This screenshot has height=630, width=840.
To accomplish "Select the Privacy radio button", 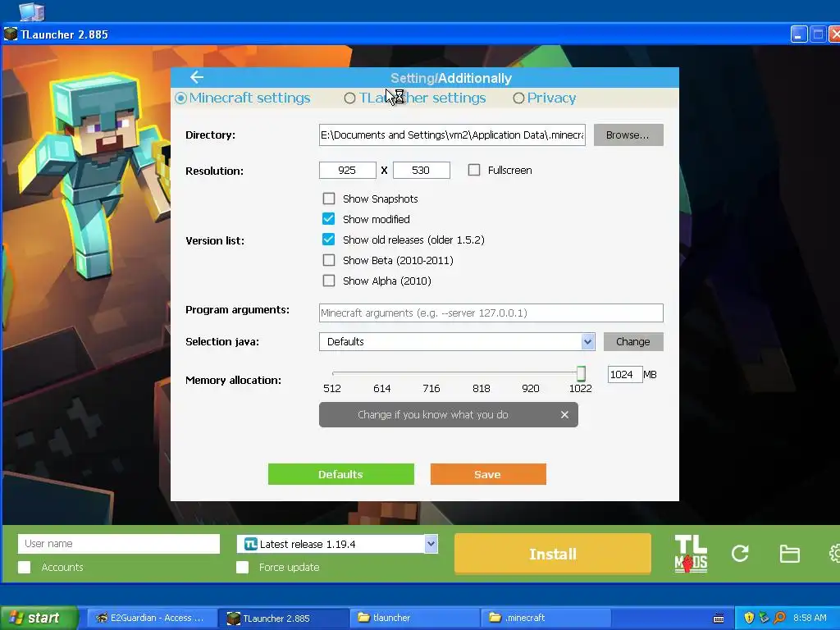I will coord(518,98).
